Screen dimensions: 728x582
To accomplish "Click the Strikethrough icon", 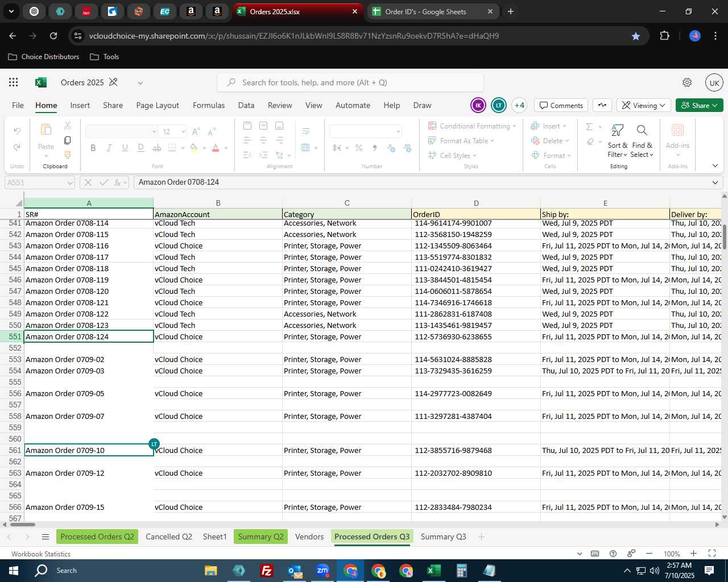I will pos(157,148).
